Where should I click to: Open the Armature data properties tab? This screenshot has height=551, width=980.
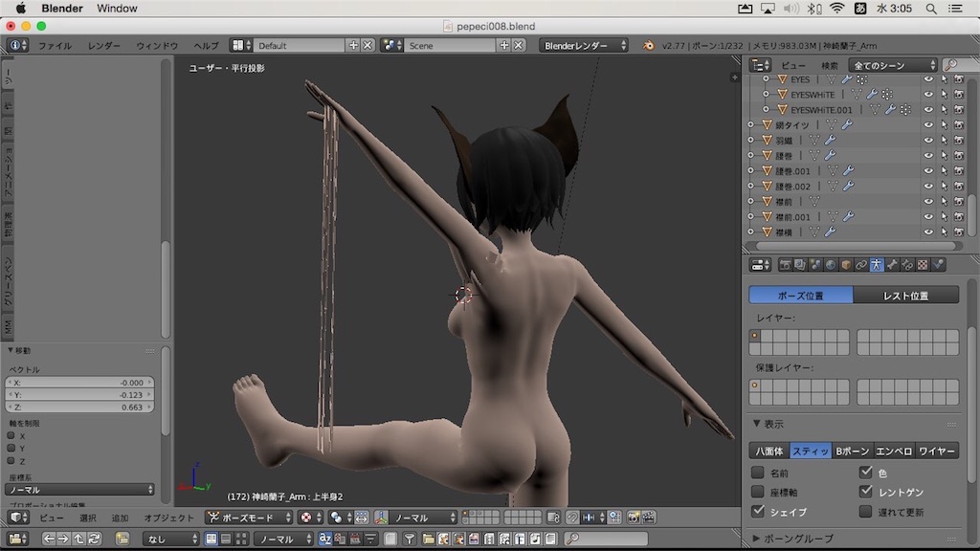pyautogui.click(x=877, y=265)
